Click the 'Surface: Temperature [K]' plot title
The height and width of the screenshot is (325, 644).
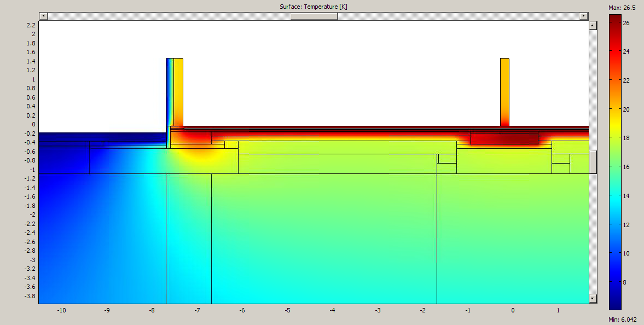click(x=314, y=7)
